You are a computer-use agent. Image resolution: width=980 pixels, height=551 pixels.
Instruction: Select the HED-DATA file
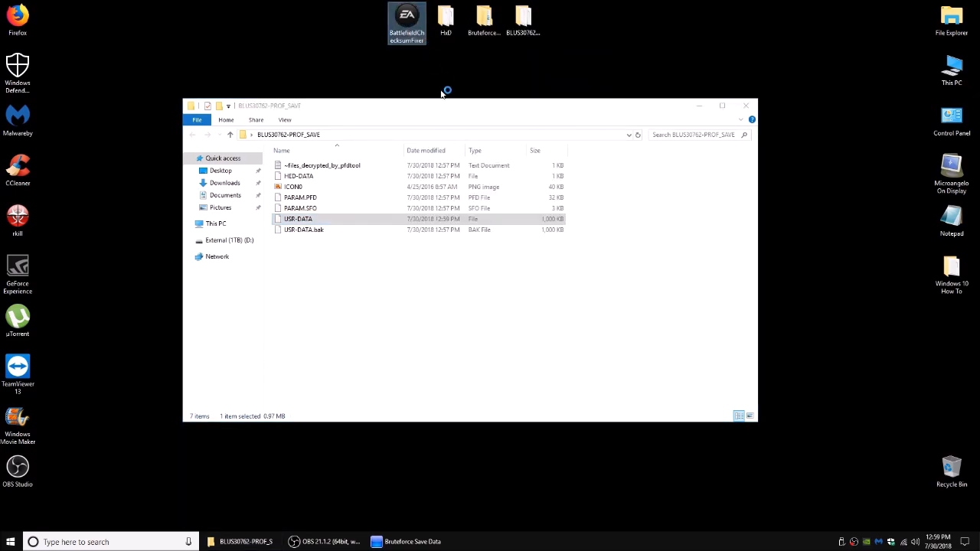tap(419, 176)
